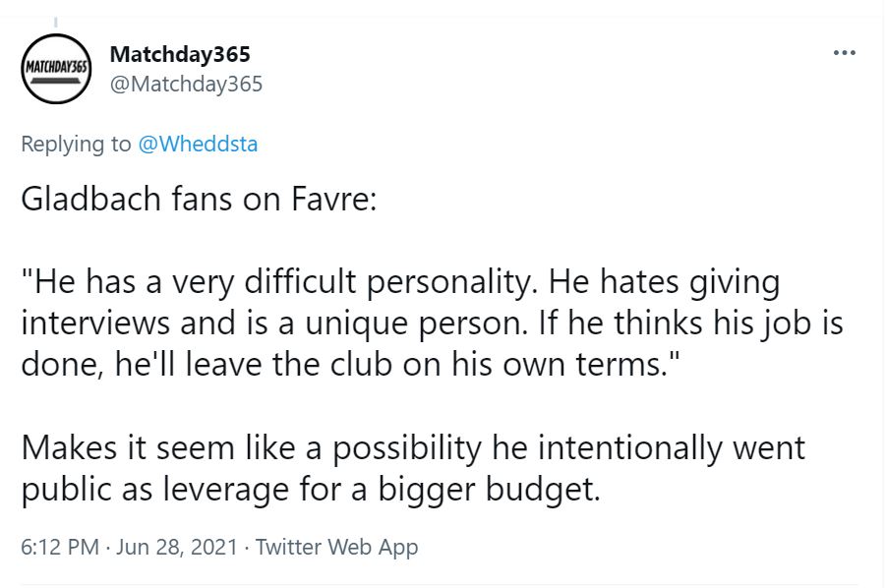The width and height of the screenshot is (886, 588).
Task: Click the "public as leverage for a bigger budget" line
Action: (x=310, y=488)
